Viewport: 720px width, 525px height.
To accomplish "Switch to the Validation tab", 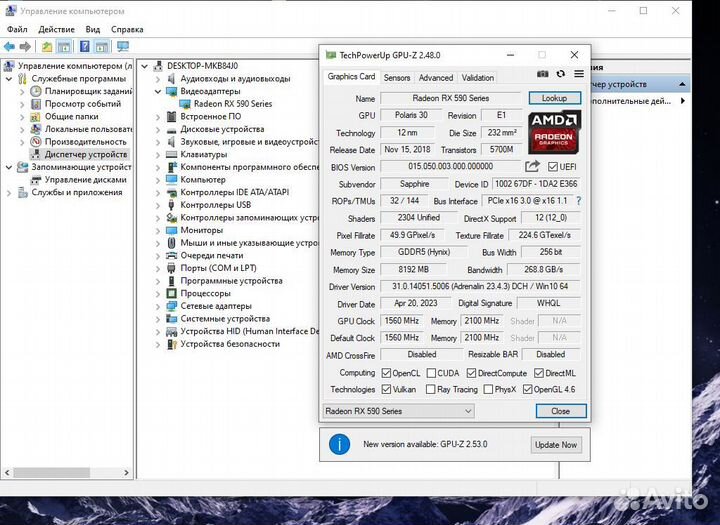I will tap(478, 78).
